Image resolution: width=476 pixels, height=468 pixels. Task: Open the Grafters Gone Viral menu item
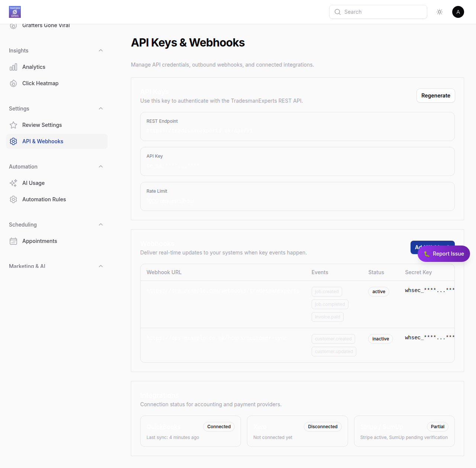point(46,25)
